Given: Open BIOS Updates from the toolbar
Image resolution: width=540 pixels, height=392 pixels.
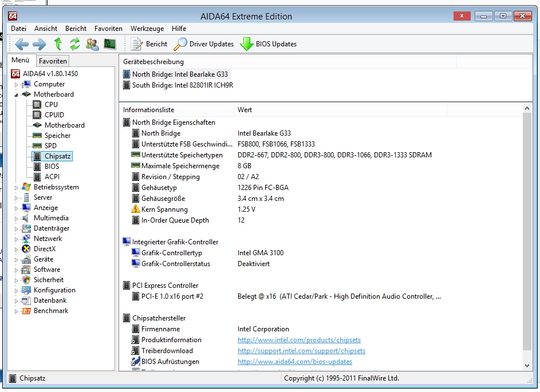Looking at the screenshot, I should coord(268,44).
